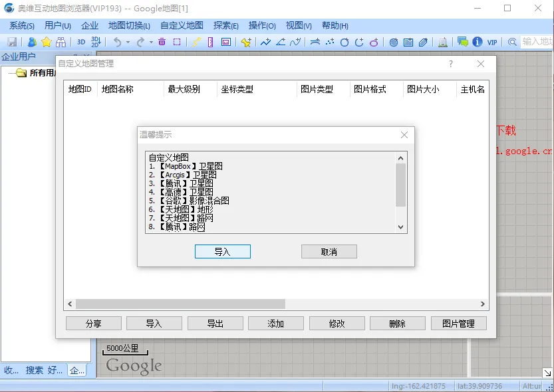The height and width of the screenshot is (392, 554).
Task: Switch to the 好... tab at bottom
Action: coord(55,370)
